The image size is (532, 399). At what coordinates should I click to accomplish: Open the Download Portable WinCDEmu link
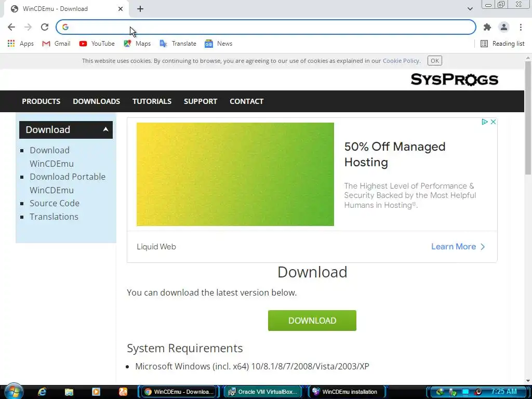click(68, 183)
